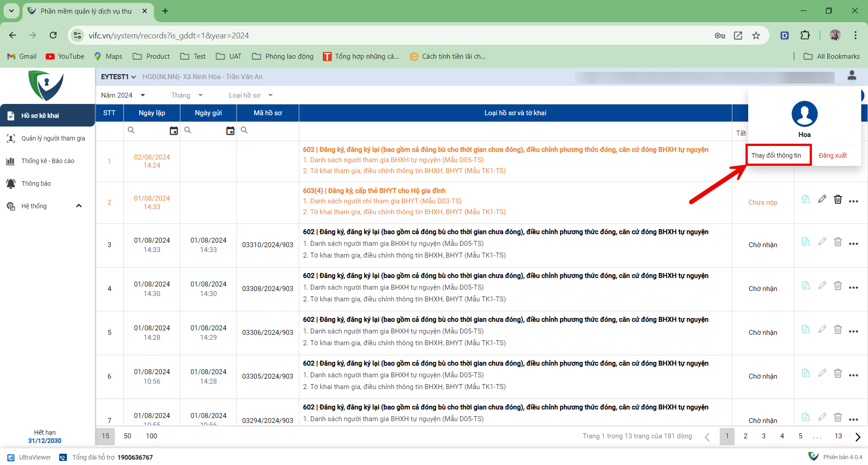Open the Ngày gửi calendar picker icon
The image size is (868, 465).
[230, 131]
